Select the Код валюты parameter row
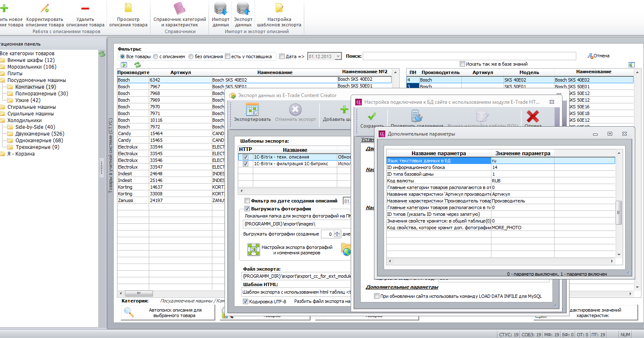The width and height of the screenshot is (644, 338). [501, 181]
